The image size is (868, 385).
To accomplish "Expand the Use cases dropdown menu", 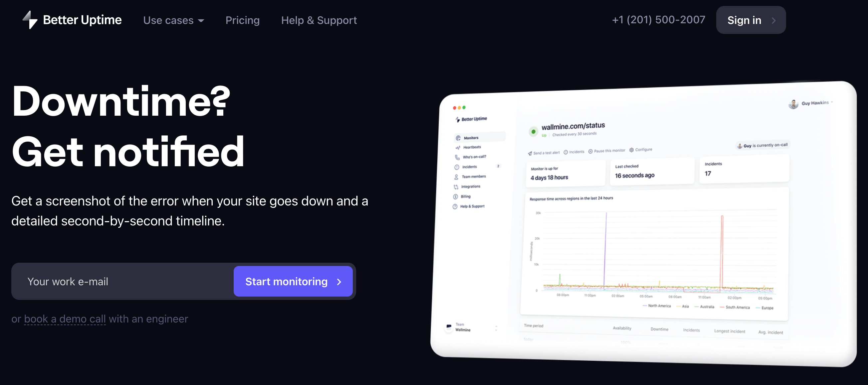I will click(173, 20).
